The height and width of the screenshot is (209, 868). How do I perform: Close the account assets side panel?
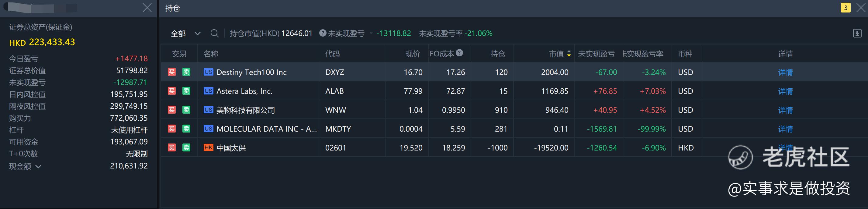[147, 8]
